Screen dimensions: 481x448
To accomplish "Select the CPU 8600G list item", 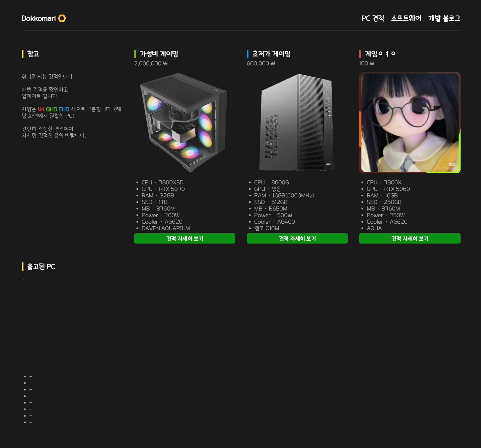I will click(x=271, y=182).
